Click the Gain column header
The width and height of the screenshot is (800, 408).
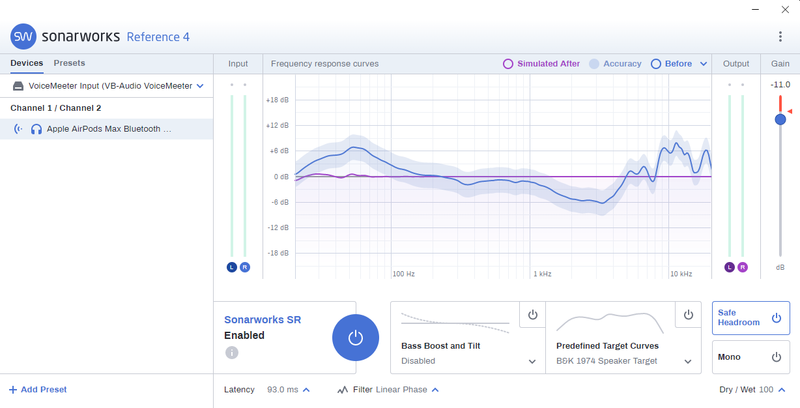click(x=780, y=64)
